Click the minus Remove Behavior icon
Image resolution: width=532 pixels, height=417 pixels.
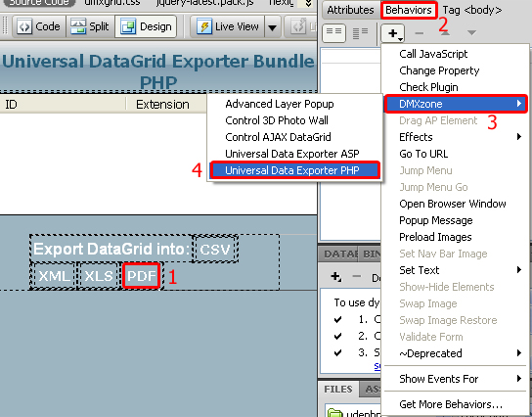pyautogui.click(x=420, y=33)
